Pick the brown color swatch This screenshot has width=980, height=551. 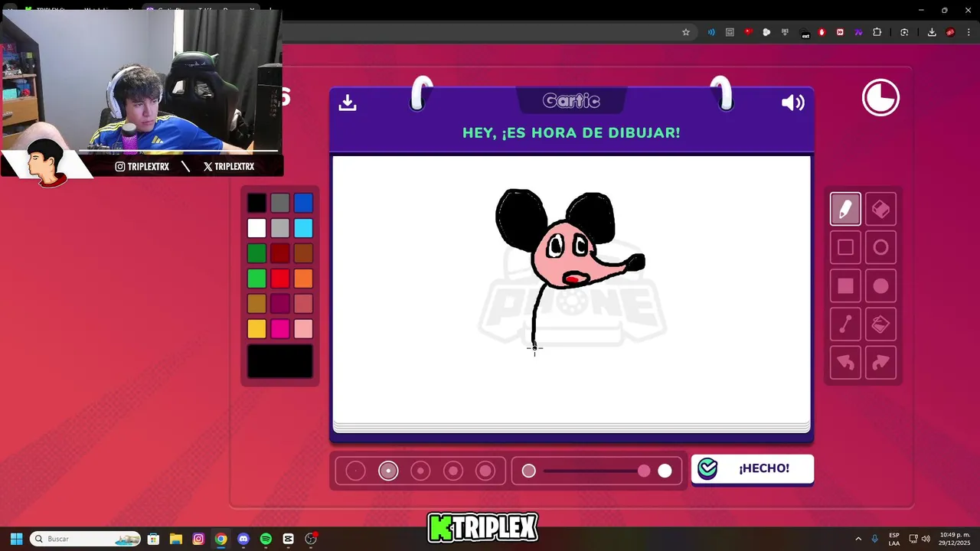303,253
